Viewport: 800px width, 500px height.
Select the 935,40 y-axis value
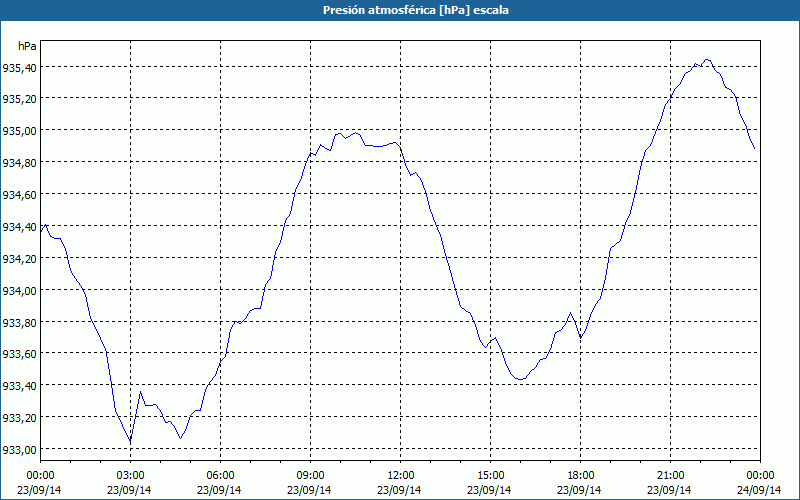(x=19, y=67)
